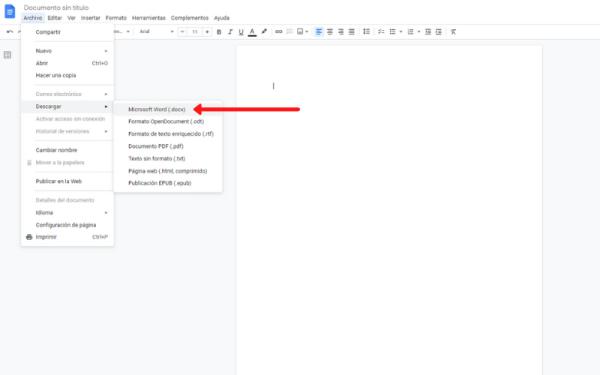Viewport: 600px width, 375px height.
Task: Open the numbered list dropdown arrow
Action: tap(419, 32)
